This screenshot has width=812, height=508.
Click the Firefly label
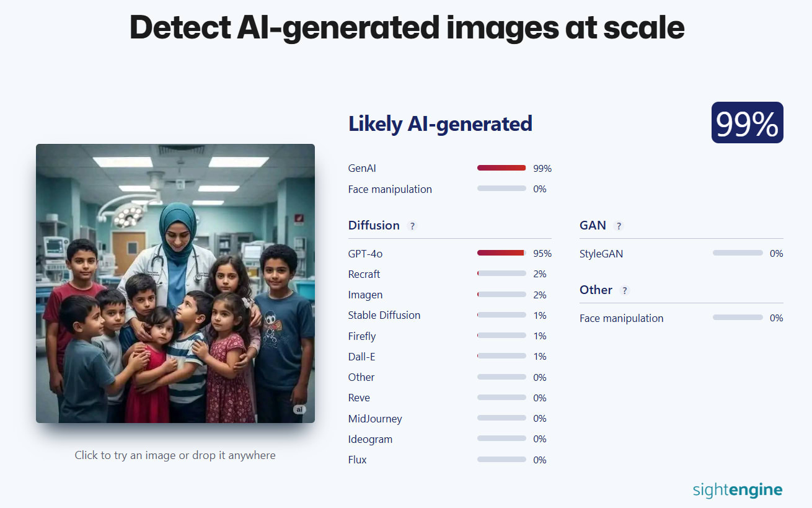click(x=362, y=336)
